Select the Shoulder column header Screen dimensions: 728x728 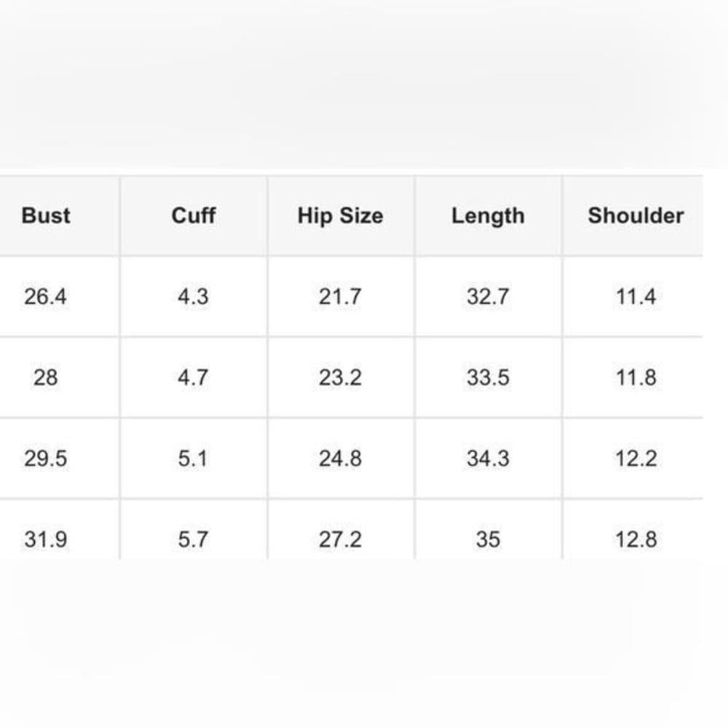pos(636,215)
